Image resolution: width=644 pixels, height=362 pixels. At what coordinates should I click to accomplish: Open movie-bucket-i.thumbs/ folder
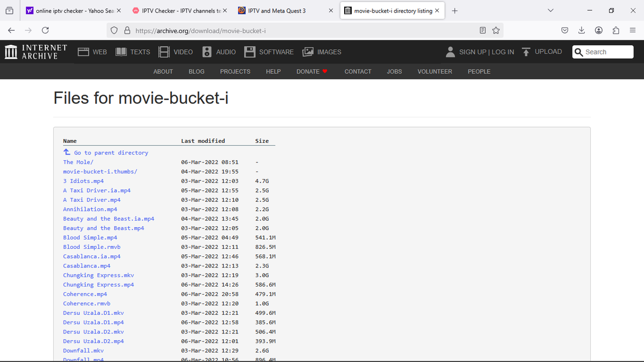(x=100, y=171)
